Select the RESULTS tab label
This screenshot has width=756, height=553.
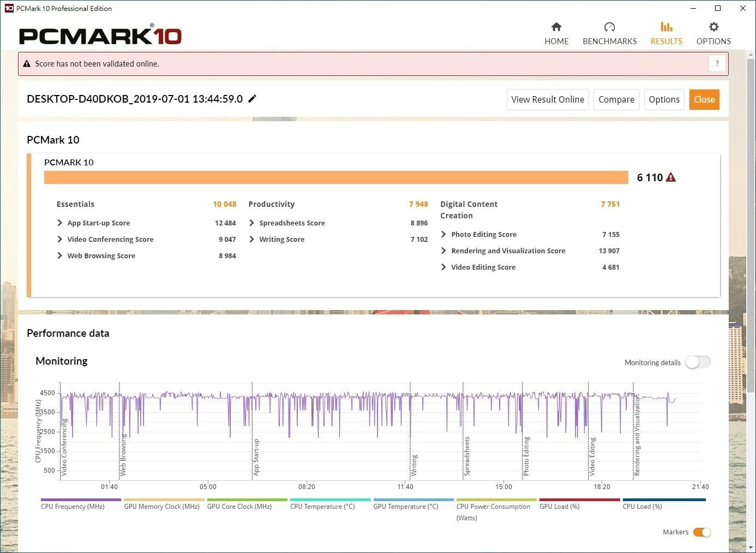click(666, 41)
